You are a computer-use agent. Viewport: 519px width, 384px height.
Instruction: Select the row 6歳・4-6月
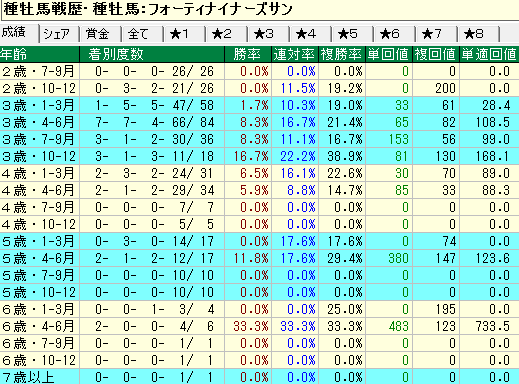(259, 326)
